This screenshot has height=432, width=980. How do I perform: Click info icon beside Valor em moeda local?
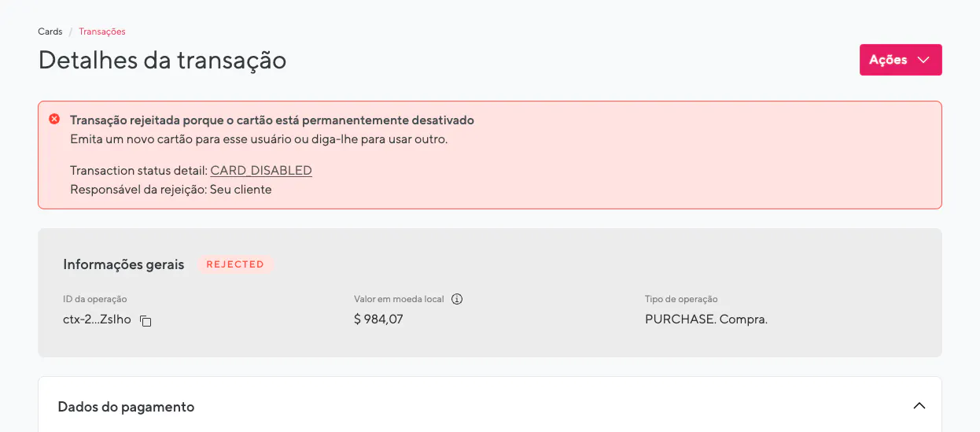point(457,299)
